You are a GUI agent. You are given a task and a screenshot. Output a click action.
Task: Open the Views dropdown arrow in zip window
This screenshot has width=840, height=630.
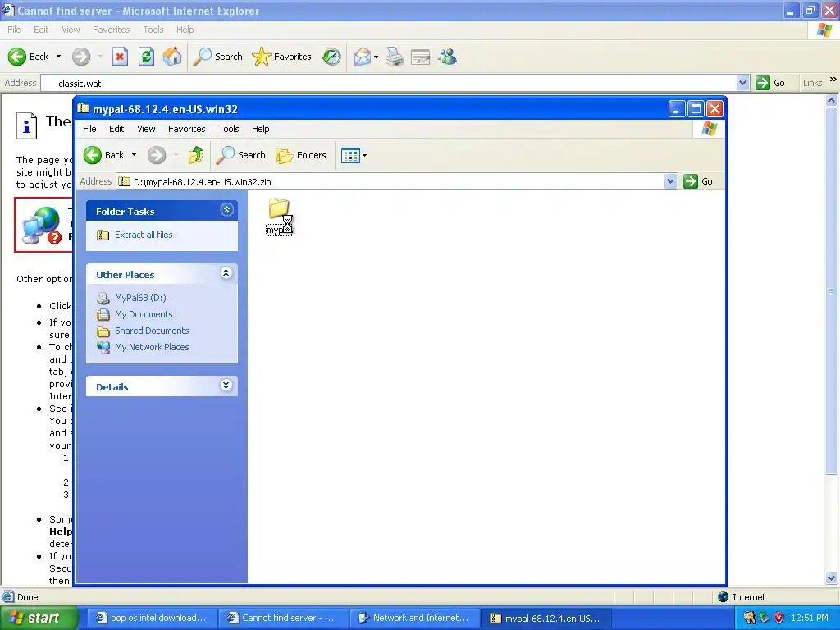365,155
